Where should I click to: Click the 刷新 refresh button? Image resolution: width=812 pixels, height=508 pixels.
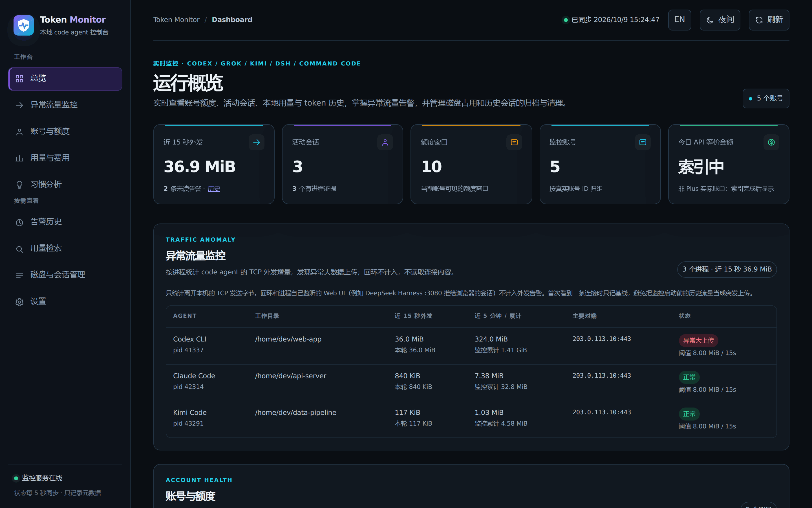(x=769, y=20)
